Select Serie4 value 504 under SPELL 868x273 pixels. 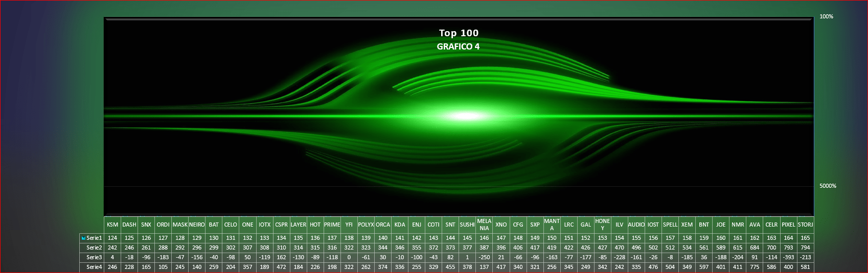(670, 267)
